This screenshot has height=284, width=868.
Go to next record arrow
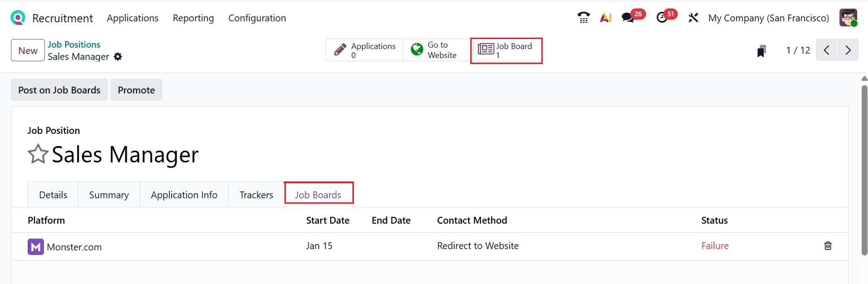click(848, 50)
